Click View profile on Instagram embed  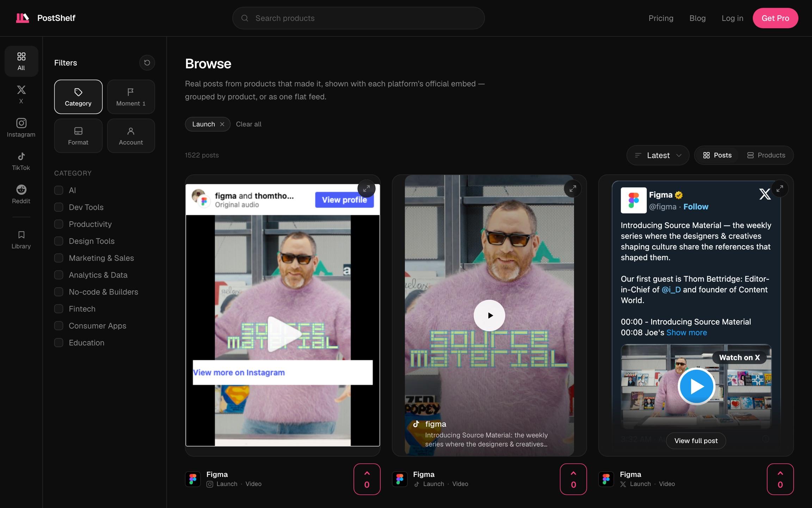(344, 200)
